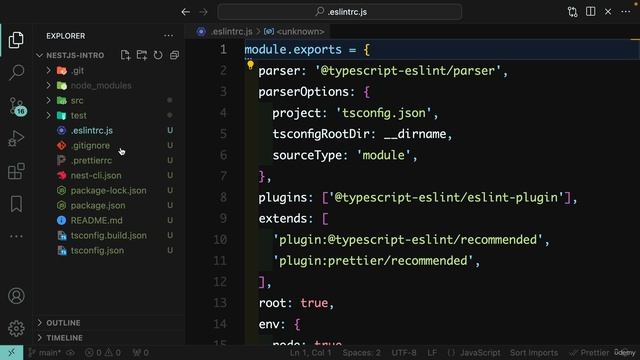Click the main branch in status bar
The image size is (640, 360).
(45, 353)
